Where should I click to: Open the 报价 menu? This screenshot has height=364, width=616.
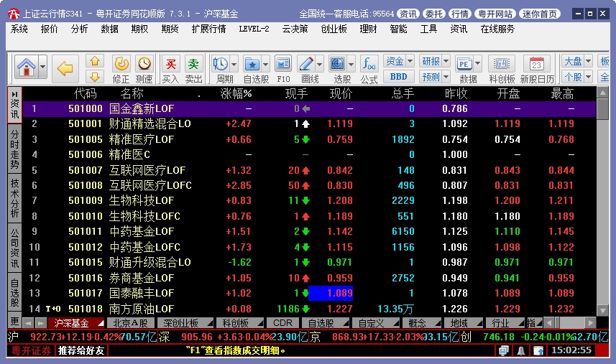tap(49, 29)
